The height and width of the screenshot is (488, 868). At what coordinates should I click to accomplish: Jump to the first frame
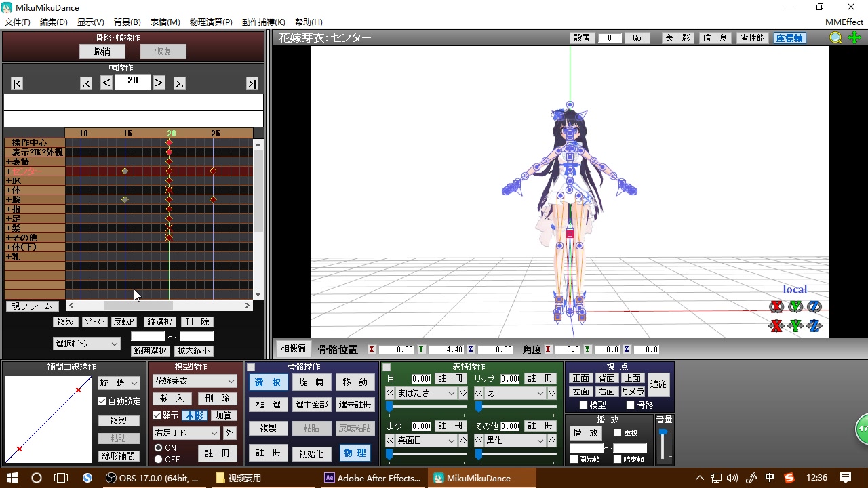coord(17,83)
